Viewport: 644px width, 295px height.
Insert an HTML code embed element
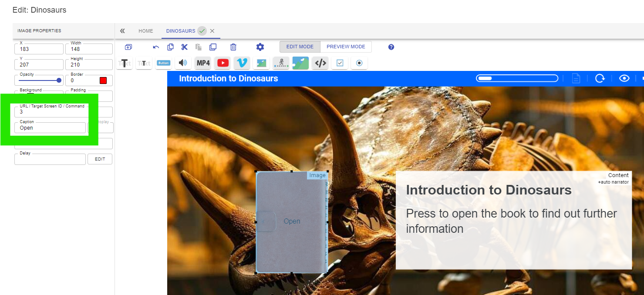[320, 63]
